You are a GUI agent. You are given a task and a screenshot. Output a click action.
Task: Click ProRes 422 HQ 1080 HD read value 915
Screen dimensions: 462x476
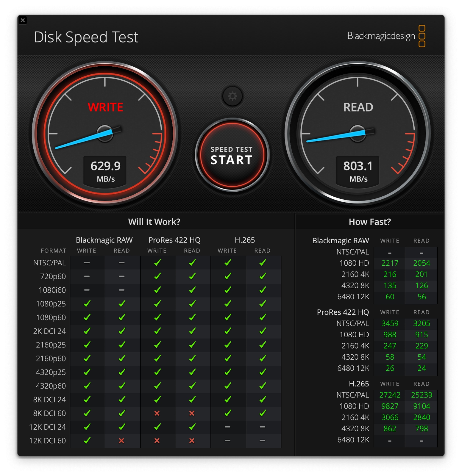coord(422,335)
